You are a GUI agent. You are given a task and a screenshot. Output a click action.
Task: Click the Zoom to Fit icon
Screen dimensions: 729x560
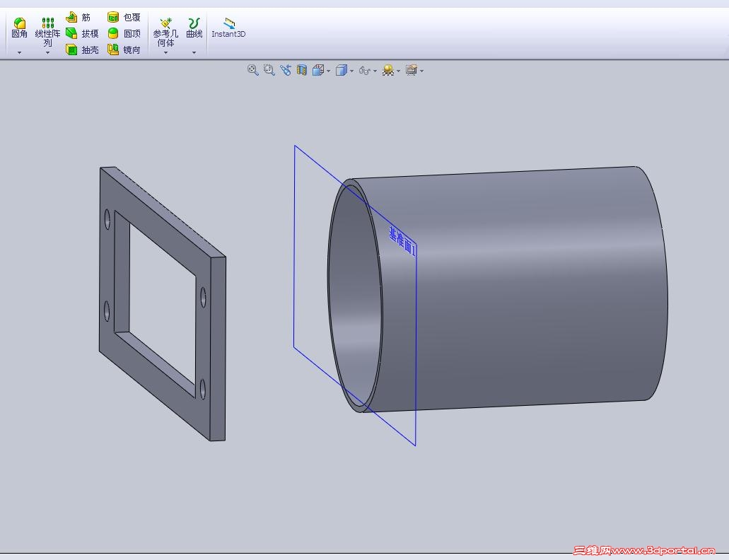(253, 70)
